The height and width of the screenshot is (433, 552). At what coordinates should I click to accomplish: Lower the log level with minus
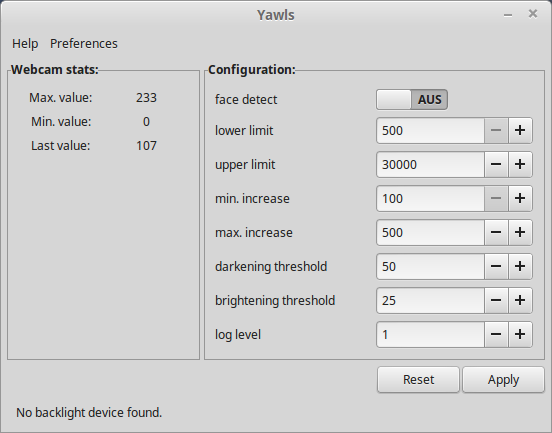coord(496,334)
